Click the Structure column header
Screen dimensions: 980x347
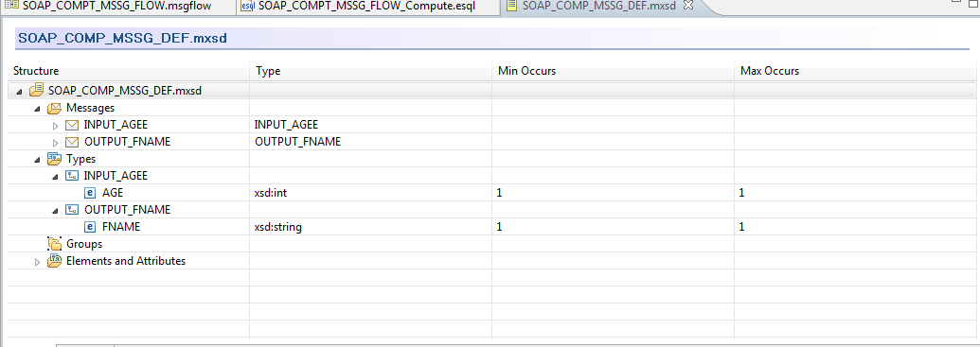(x=130, y=71)
